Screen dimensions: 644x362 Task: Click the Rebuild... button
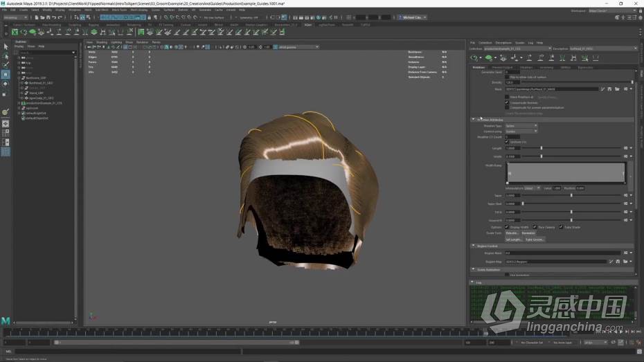512,233
